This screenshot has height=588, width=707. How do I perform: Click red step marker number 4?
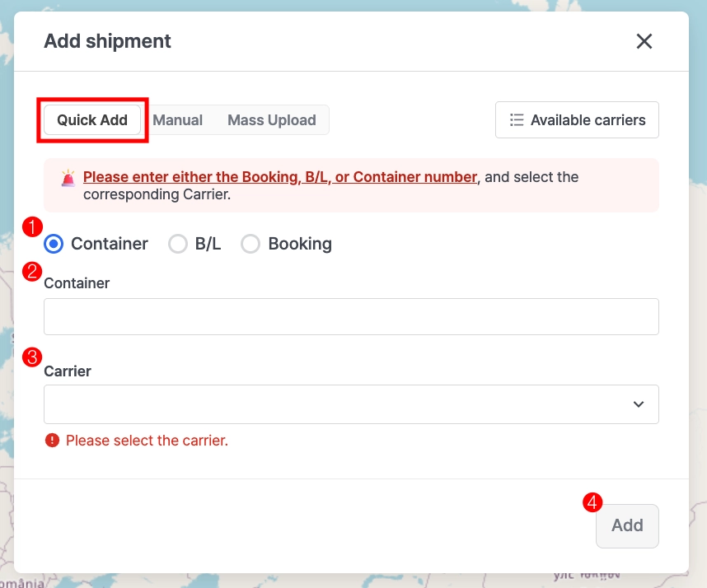click(x=592, y=502)
